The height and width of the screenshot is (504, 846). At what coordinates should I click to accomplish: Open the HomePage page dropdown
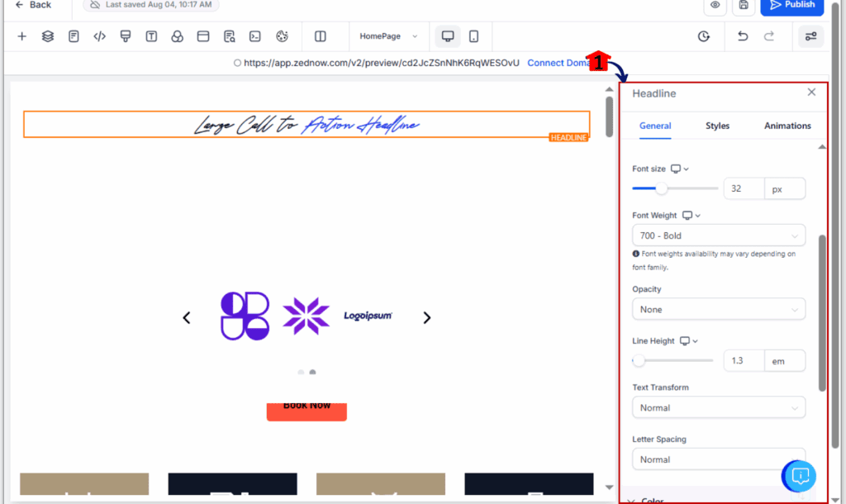point(388,36)
